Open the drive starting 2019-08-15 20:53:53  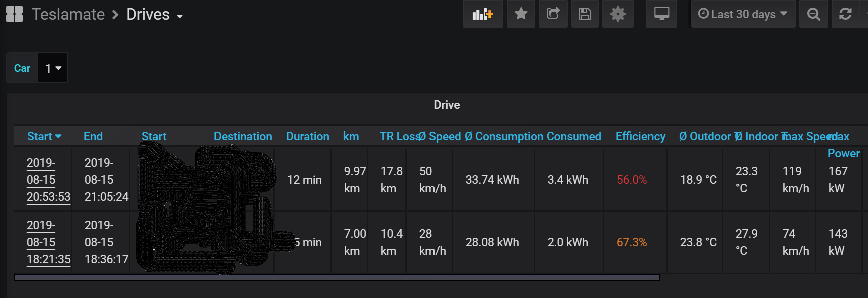[48, 180]
